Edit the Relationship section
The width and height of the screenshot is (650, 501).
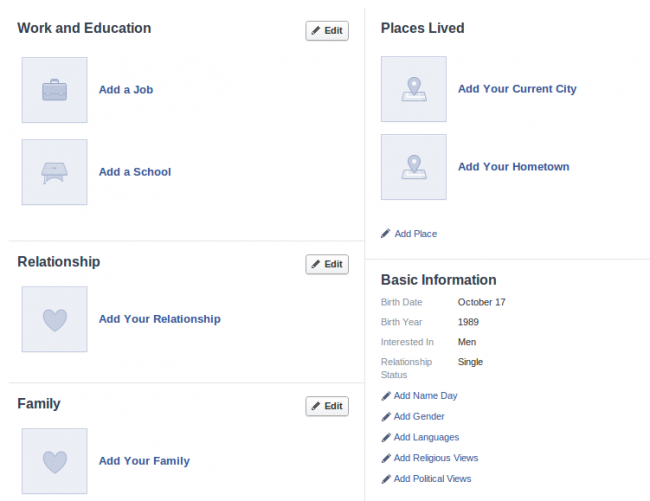[x=327, y=264]
